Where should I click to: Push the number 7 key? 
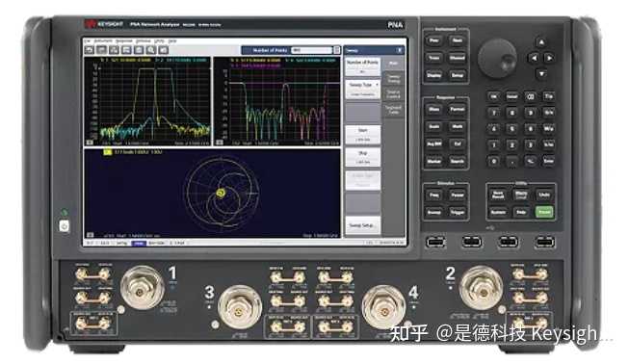coord(494,113)
